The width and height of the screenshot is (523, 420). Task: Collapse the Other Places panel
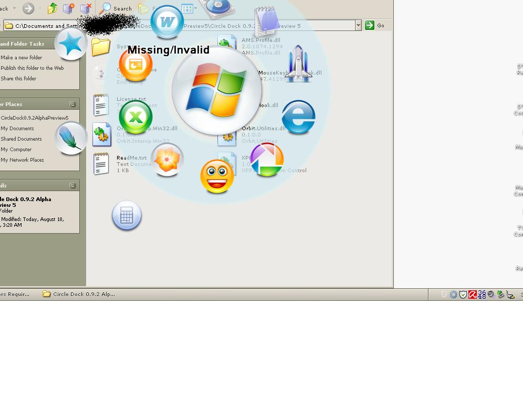coord(72,104)
